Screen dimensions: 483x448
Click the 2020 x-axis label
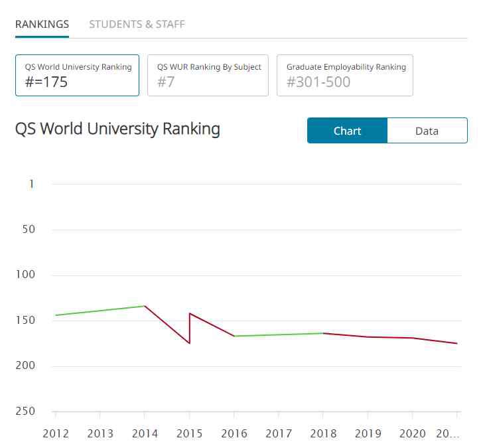[x=413, y=434]
